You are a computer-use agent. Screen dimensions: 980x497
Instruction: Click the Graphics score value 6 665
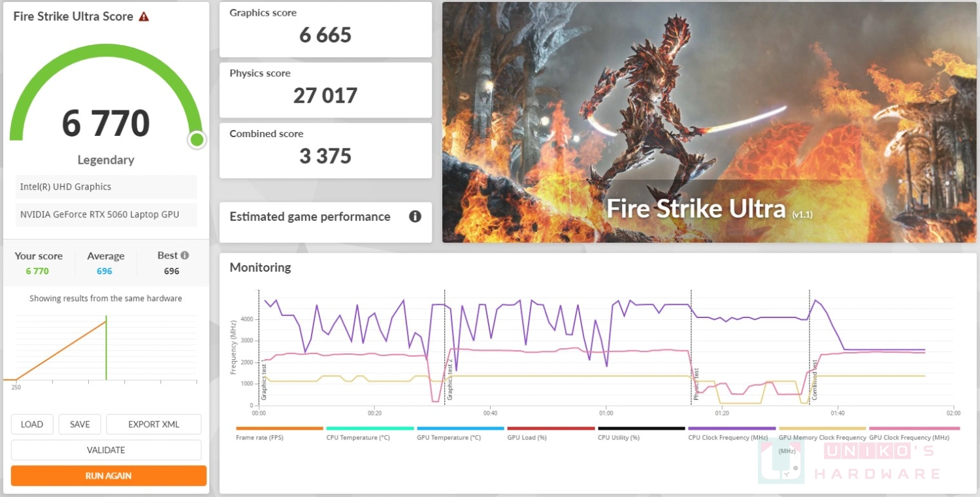(325, 35)
